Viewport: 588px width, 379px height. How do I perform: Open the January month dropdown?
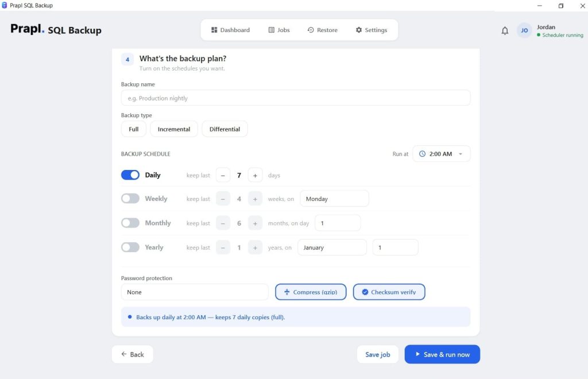click(332, 247)
